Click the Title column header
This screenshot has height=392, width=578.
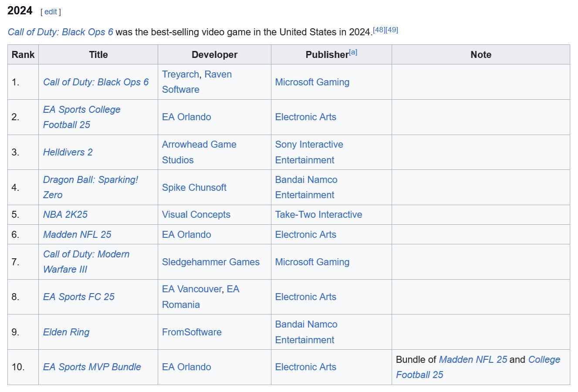[98, 55]
